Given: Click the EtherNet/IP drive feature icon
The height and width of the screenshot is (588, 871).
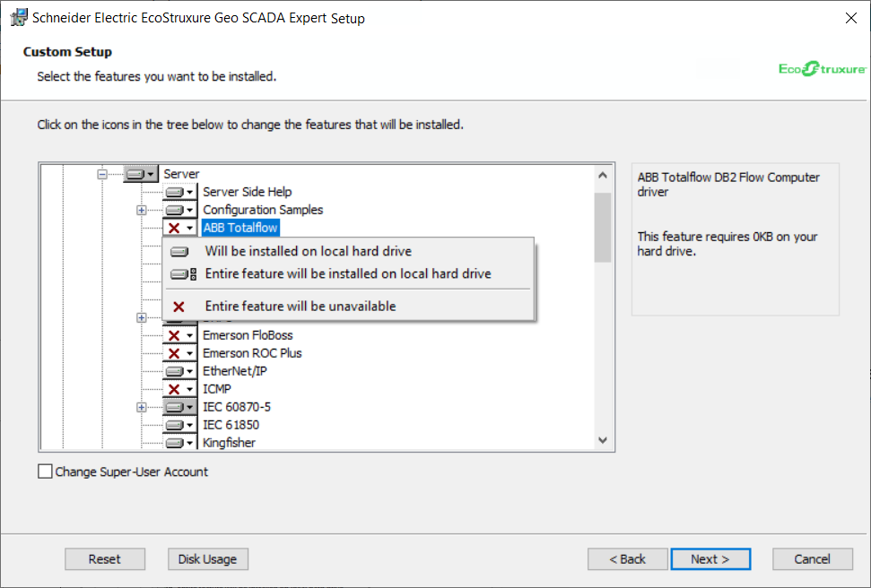Looking at the screenshot, I should pos(179,371).
